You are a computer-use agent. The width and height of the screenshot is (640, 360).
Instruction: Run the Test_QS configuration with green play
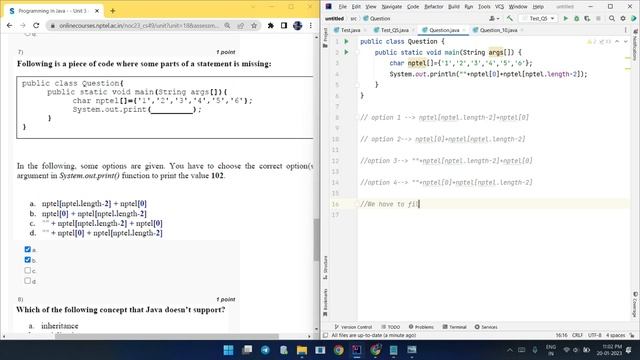pyautogui.click(x=565, y=18)
